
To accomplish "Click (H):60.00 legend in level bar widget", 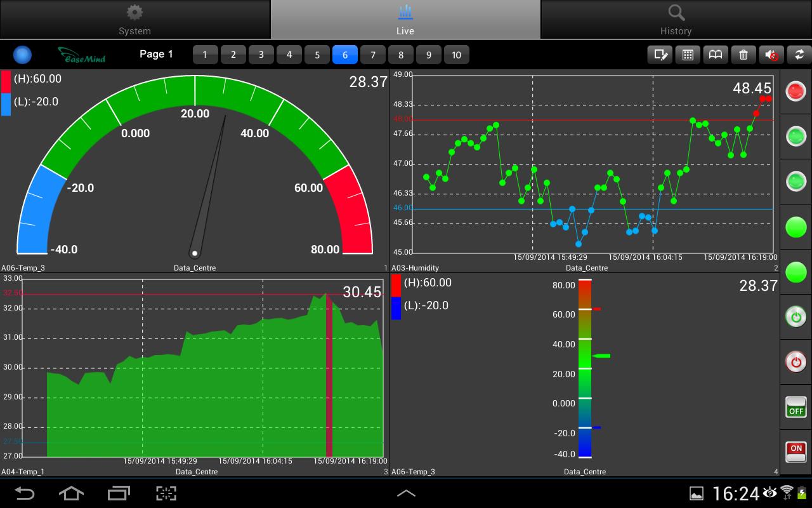I will coord(428,283).
